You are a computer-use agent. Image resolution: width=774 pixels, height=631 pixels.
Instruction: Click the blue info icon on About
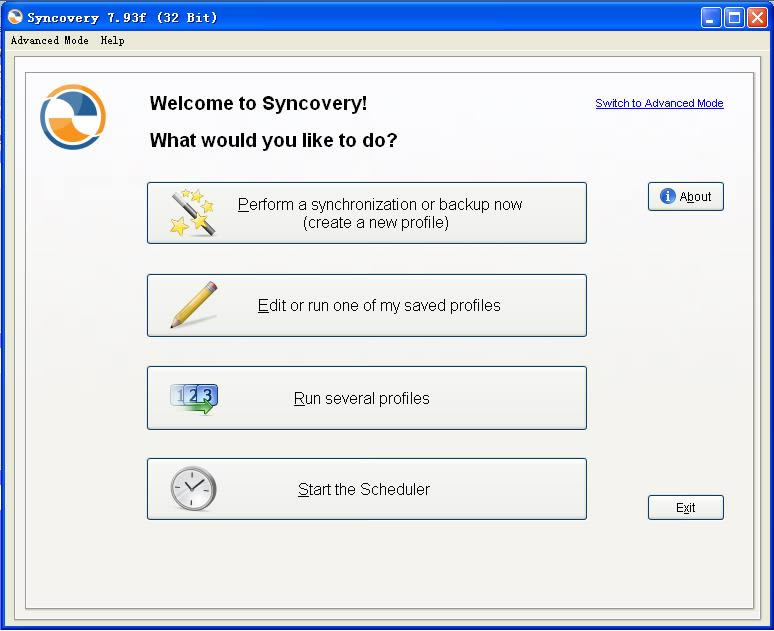tap(667, 196)
